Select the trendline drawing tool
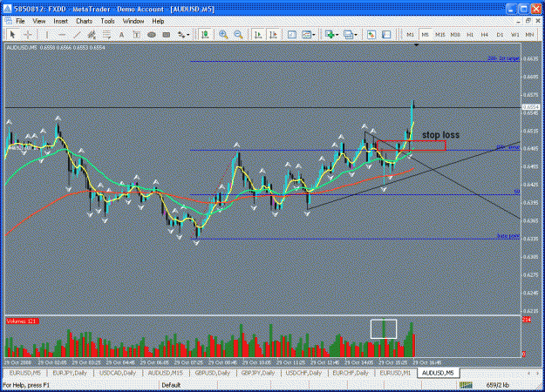 coord(77,34)
